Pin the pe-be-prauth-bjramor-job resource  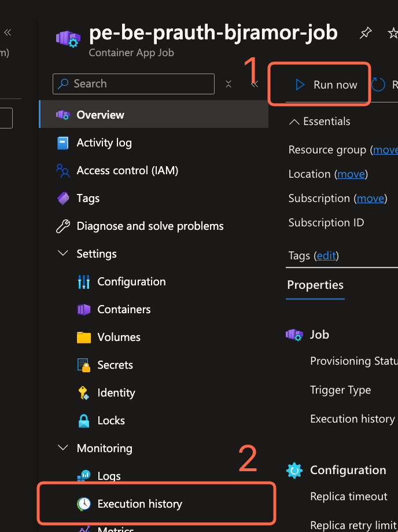366,33
